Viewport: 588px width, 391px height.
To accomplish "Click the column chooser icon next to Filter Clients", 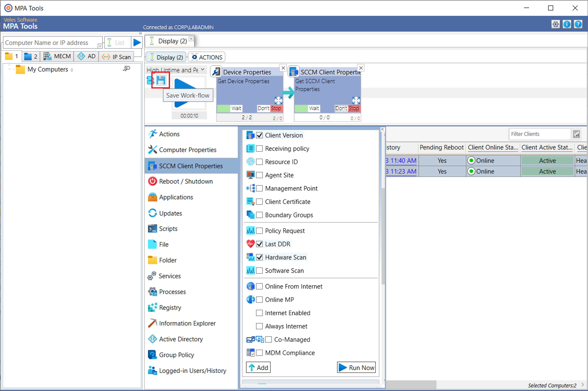I will click(576, 134).
